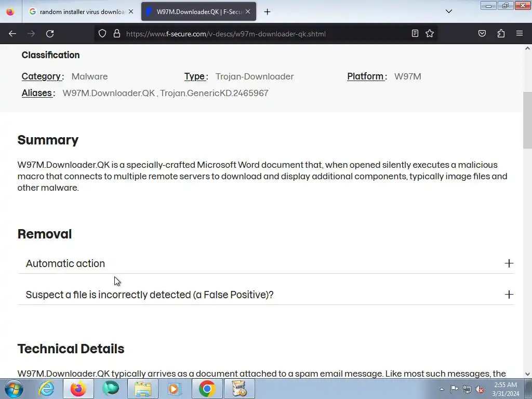Image resolution: width=532 pixels, height=399 pixels.
Task: Open the teal globe browser taskbar icon
Action: click(111, 389)
